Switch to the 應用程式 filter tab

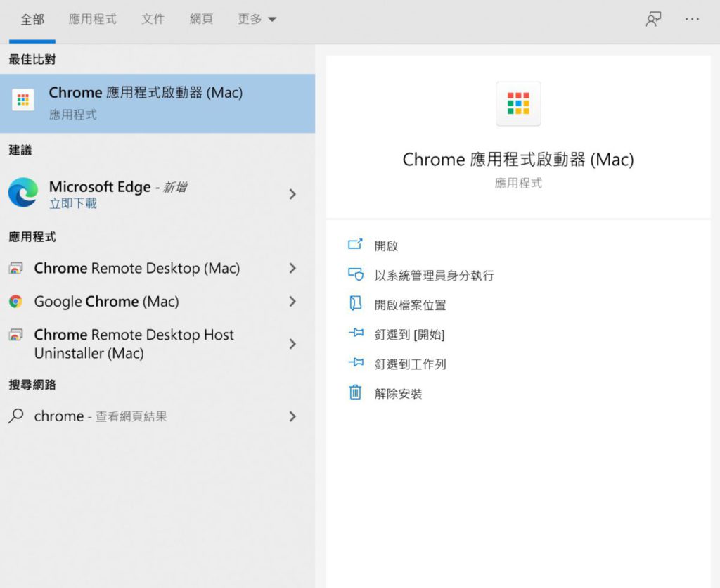(x=92, y=19)
